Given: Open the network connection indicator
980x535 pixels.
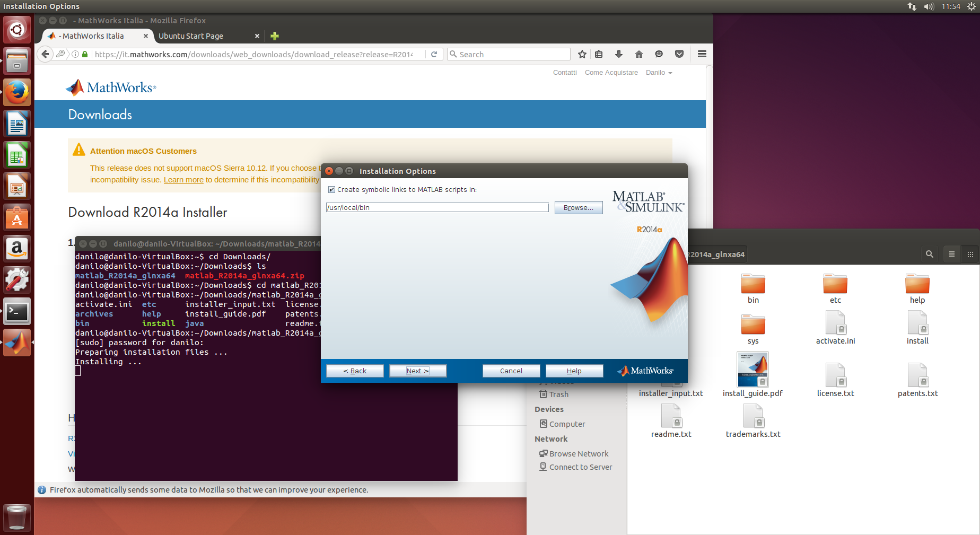Looking at the screenshot, I should pos(912,6).
